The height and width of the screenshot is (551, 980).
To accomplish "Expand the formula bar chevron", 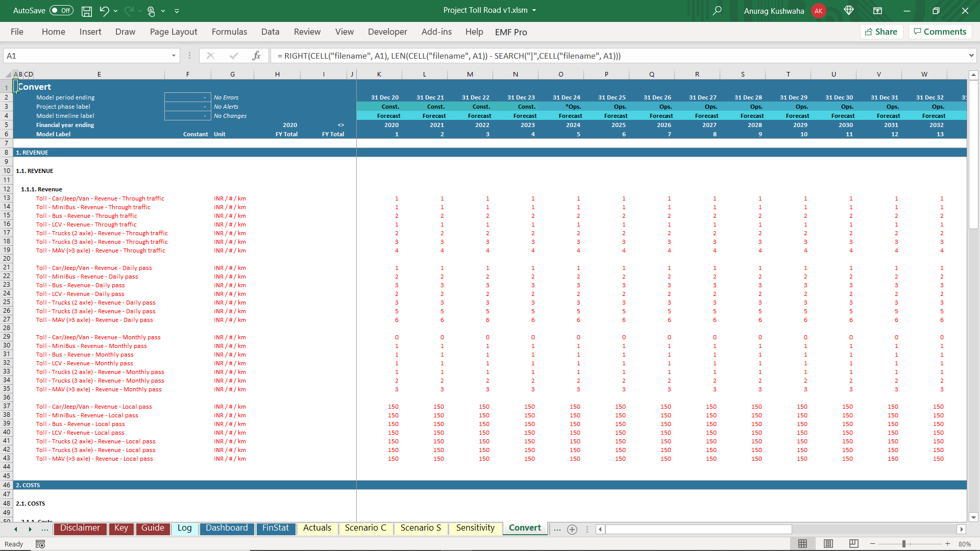I will pyautogui.click(x=971, y=56).
